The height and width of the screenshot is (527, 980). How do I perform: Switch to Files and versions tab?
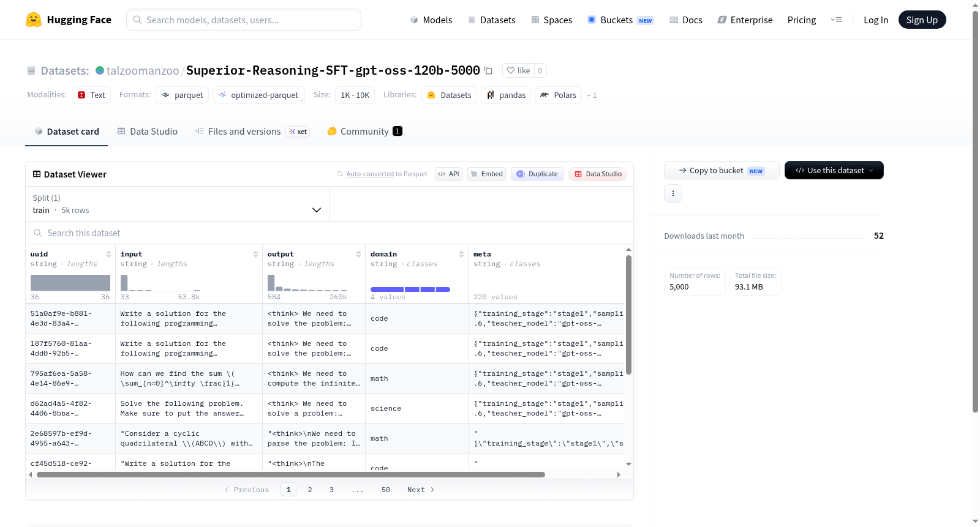pos(252,131)
